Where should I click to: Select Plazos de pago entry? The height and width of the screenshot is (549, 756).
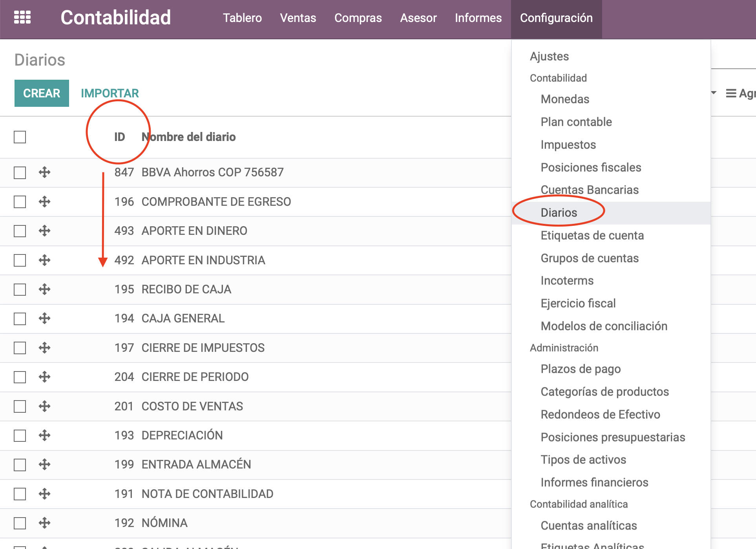point(611,369)
